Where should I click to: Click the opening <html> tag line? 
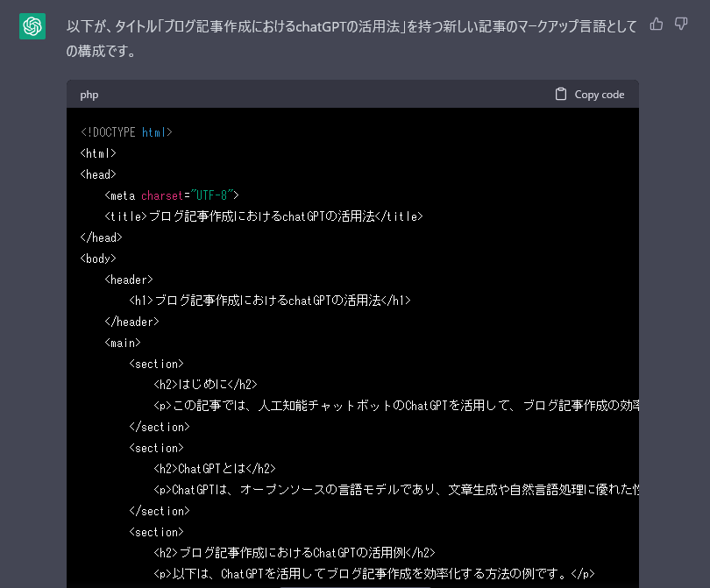coord(98,153)
